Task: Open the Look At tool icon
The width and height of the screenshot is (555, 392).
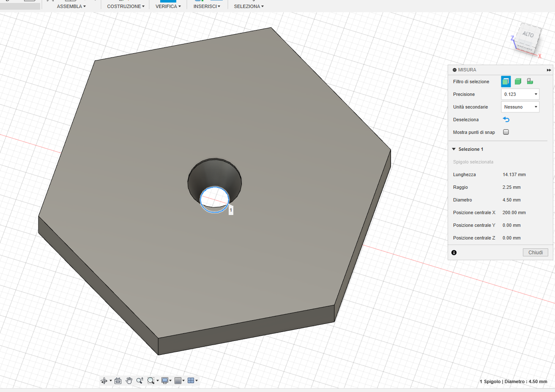Action: 118,381
